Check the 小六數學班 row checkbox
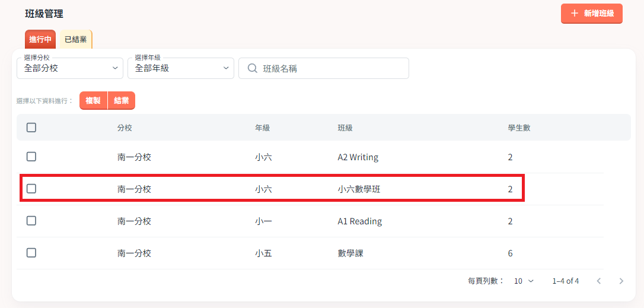The width and height of the screenshot is (644, 308). pyautogui.click(x=31, y=189)
